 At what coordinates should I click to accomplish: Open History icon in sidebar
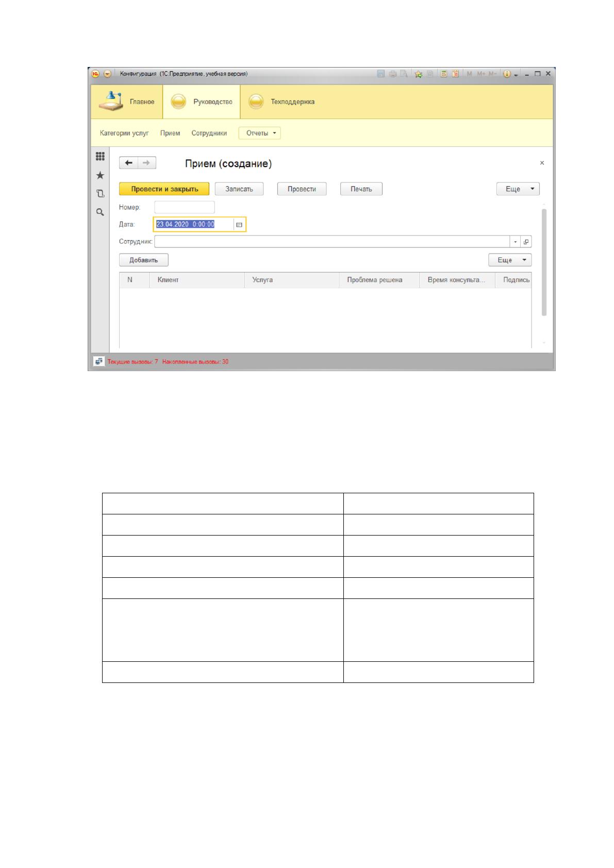pyautogui.click(x=100, y=194)
